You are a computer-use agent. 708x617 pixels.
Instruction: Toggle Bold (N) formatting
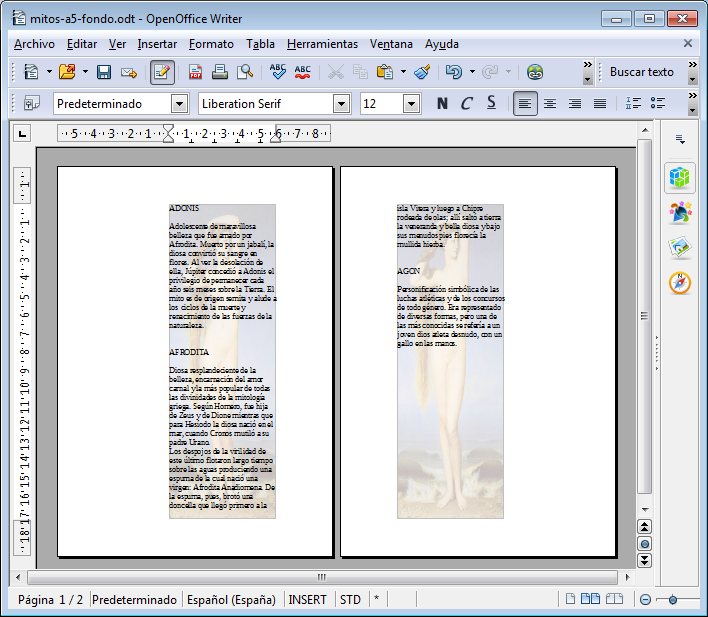(x=442, y=103)
